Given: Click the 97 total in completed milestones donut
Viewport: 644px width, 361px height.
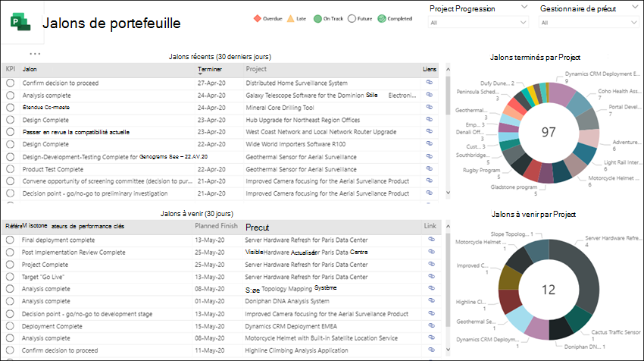Looking at the screenshot, I should 549,132.
